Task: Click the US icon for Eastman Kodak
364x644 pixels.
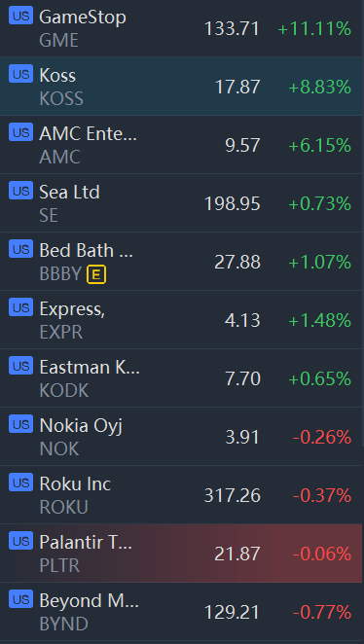Action: click(x=20, y=366)
